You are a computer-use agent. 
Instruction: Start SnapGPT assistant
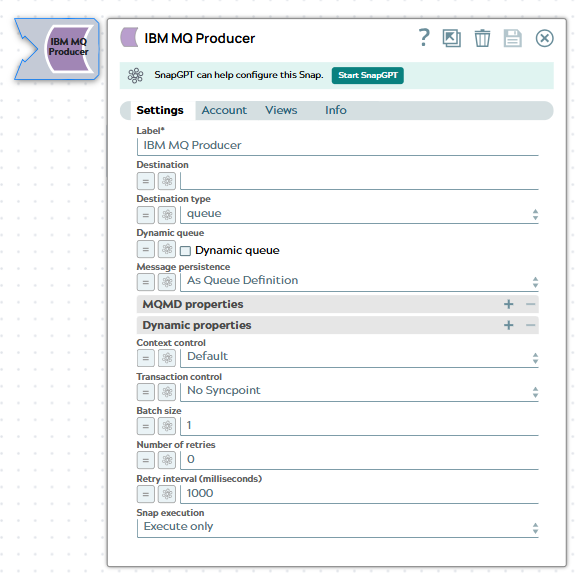[367, 75]
